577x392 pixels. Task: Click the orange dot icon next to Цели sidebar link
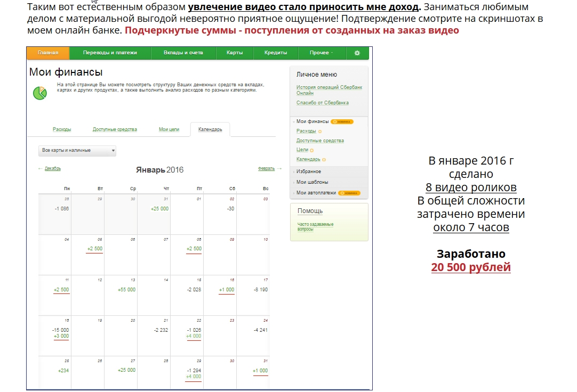pos(311,150)
